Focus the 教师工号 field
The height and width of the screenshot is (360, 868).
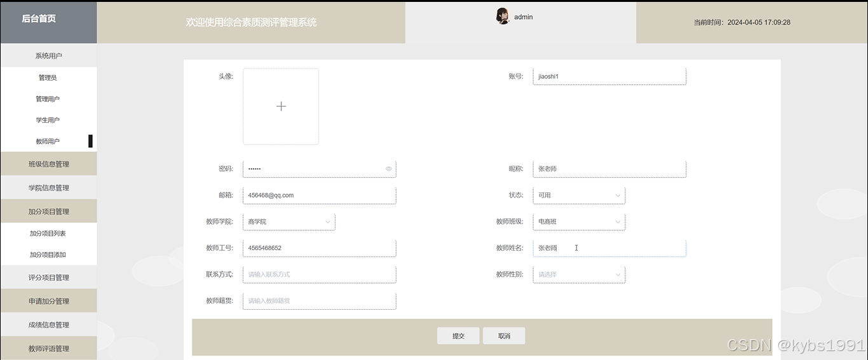tap(319, 248)
